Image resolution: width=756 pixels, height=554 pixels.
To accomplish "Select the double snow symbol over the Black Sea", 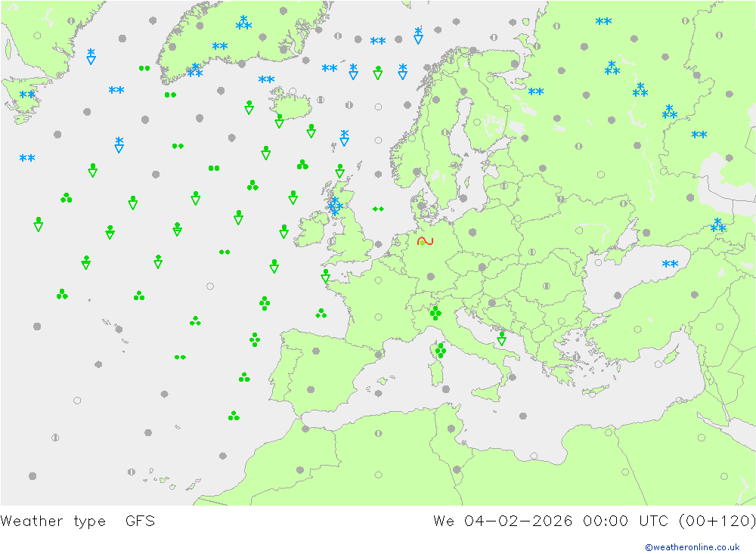I will click(670, 264).
